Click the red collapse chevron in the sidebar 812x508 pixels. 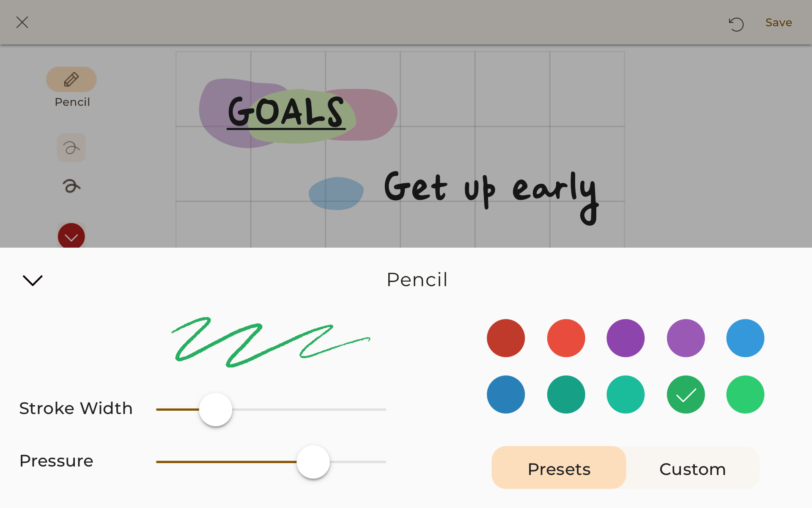tap(71, 236)
